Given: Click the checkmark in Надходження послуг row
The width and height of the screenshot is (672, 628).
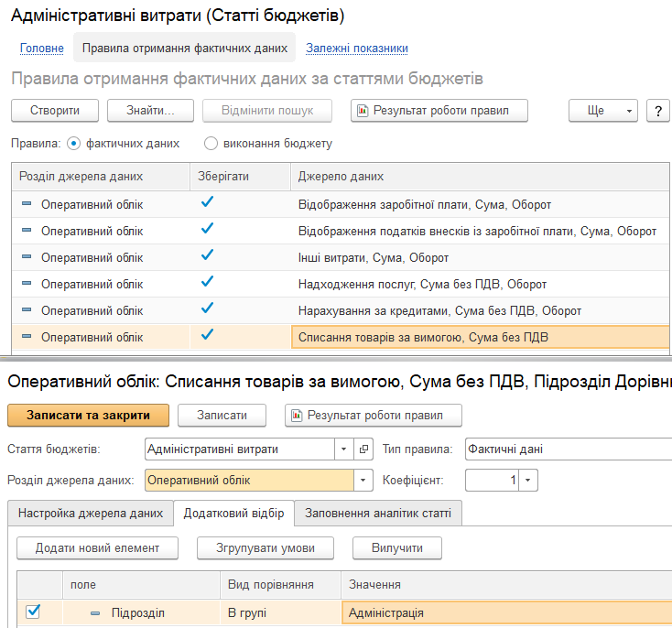Looking at the screenshot, I should pos(207,282).
